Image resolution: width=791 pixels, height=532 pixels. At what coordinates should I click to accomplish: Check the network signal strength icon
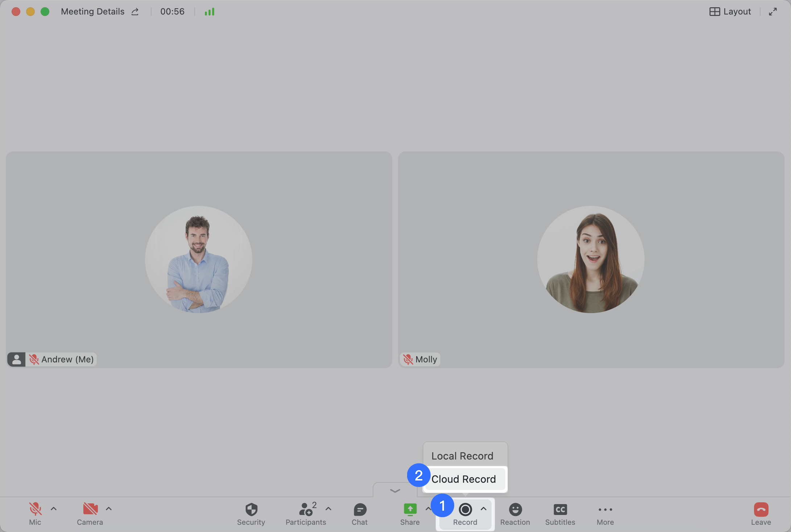tap(210, 12)
